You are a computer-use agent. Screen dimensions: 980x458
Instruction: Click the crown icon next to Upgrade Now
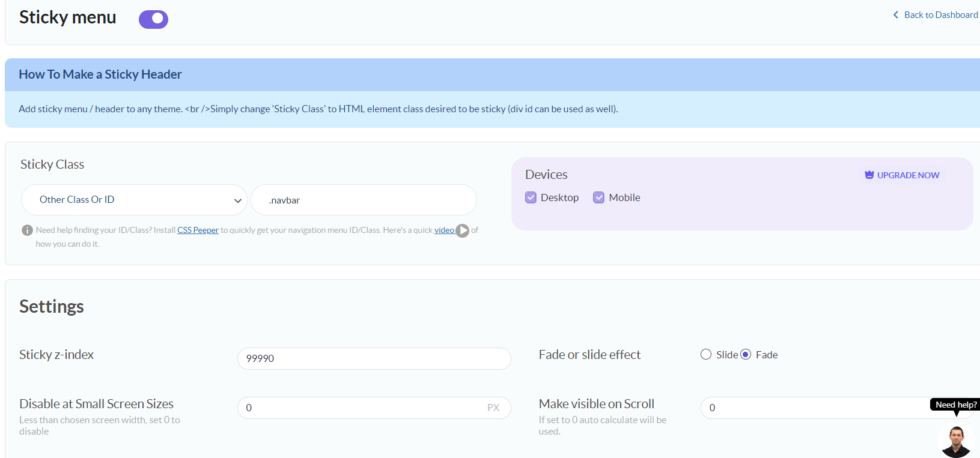869,175
